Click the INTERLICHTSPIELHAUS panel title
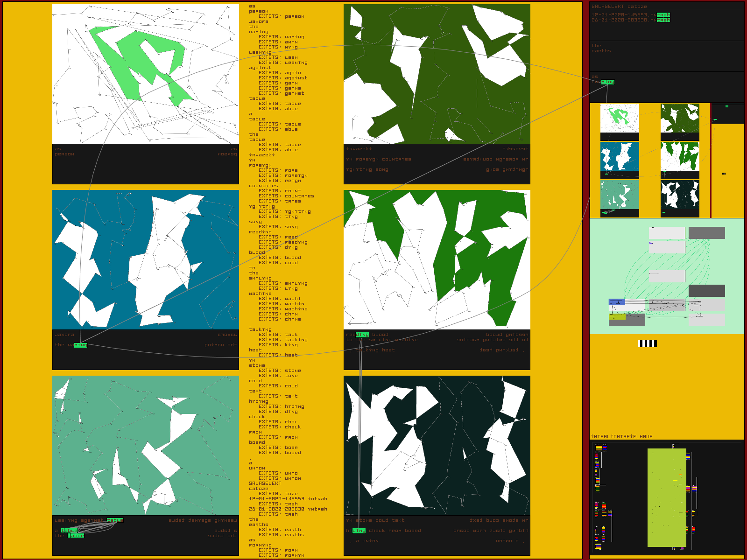Image resolution: width=747 pixels, height=560 pixels. (621, 437)
